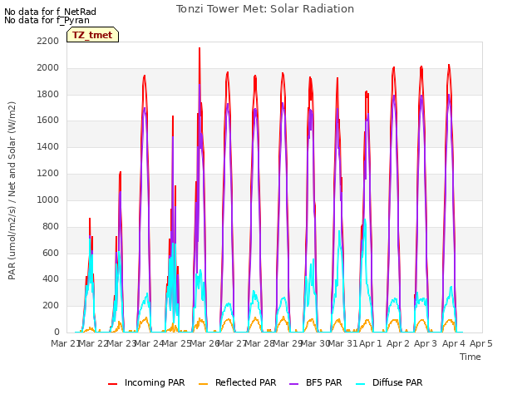Select the BF5 PAR legend label
Image resolution: width=532 pixels, height=399 pixels.
click(324, 382)
